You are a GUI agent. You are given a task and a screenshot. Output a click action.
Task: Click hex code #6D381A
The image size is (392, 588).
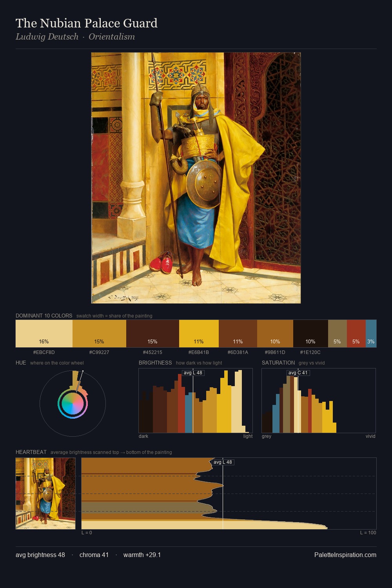coord(238,352)
